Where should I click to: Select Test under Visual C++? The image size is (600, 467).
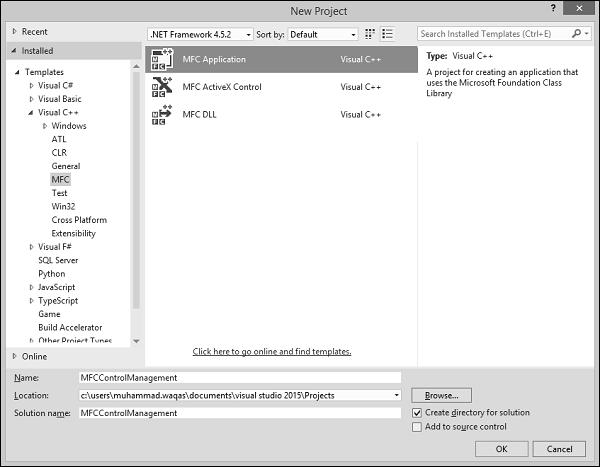tap(59, 193)
